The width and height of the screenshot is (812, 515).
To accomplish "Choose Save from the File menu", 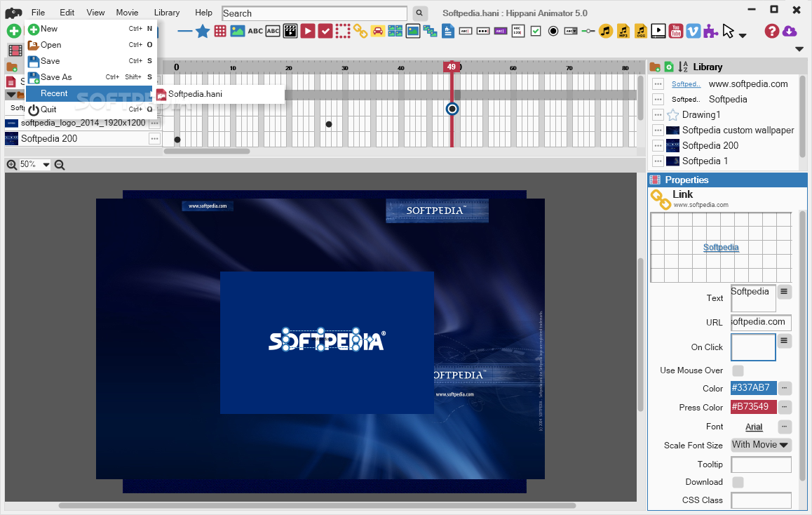I will 90,61.
